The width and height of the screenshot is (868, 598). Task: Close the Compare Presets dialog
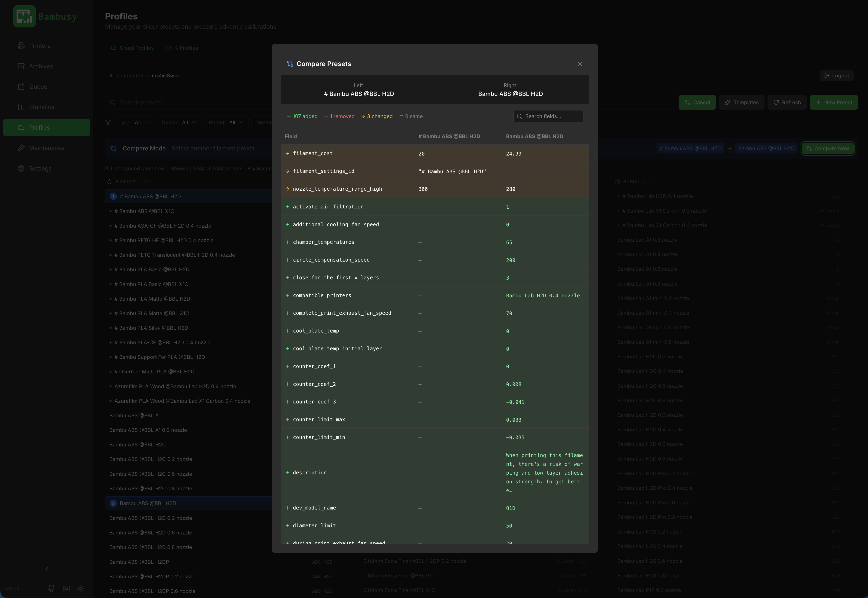(x=580, y=64)
